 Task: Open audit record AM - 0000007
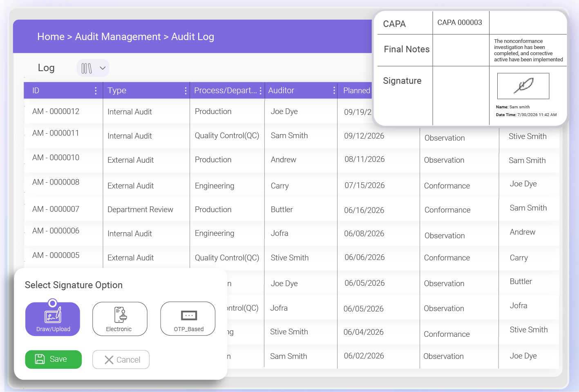(56, 209)
